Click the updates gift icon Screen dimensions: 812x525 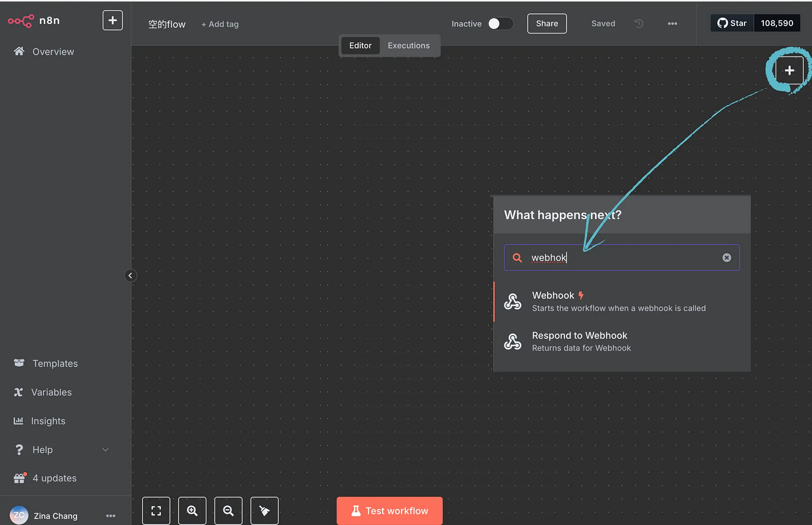[20, 478]
